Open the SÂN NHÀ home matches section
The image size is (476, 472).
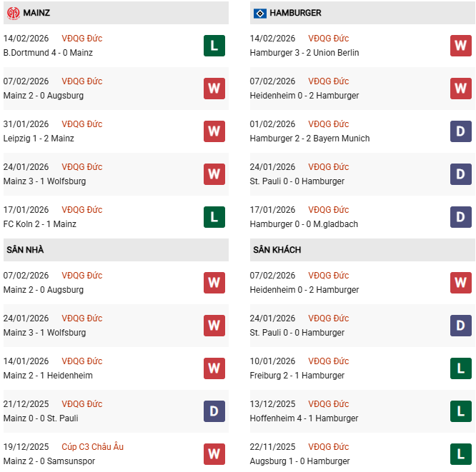(x=24, y=250)
